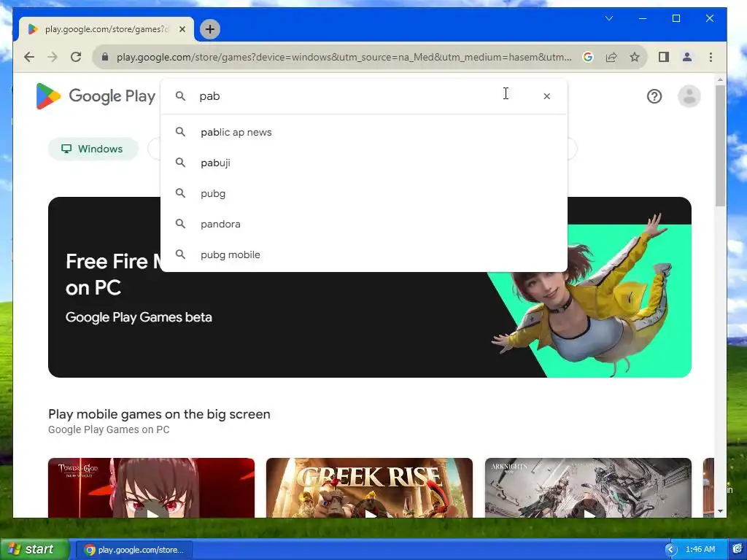
Task: Click in the search field containing 'pab'
Action: point(365,96)
